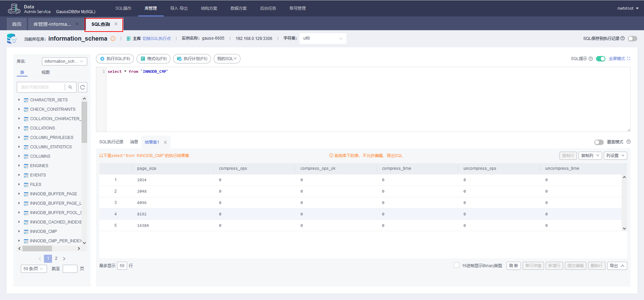
Task: Click the table list horizontal scrollbar
Action: 37,249
